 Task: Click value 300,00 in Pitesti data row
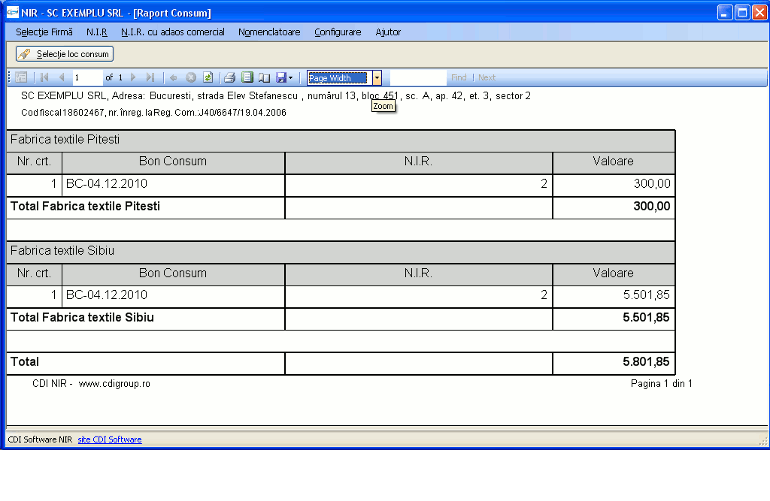652,184
